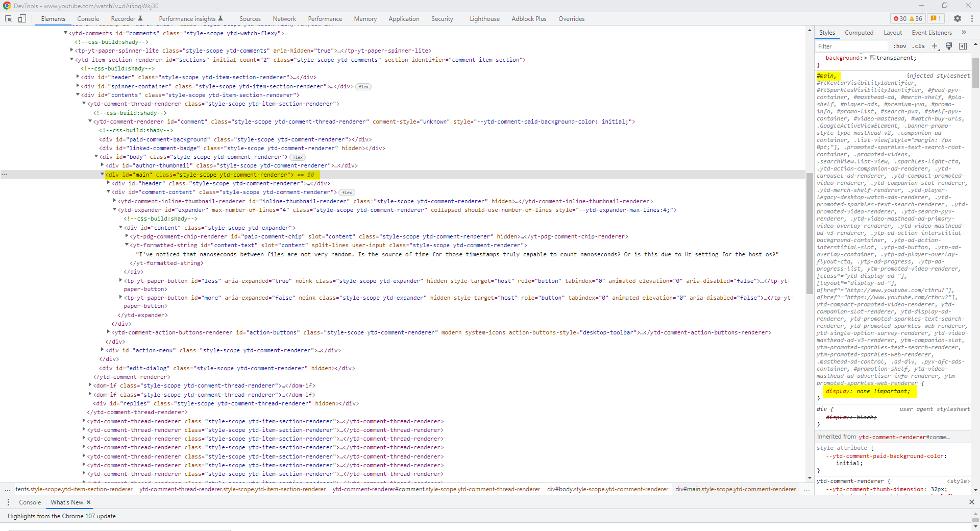Click the transparent background color swatch

click(873, 58)
